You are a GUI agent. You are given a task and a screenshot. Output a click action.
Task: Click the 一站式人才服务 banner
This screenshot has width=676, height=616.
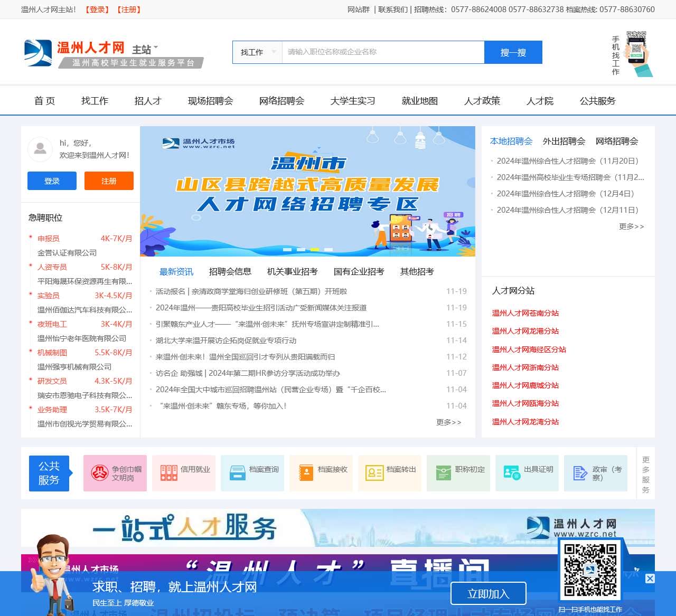pyautogui.click(x=338, y=528)
